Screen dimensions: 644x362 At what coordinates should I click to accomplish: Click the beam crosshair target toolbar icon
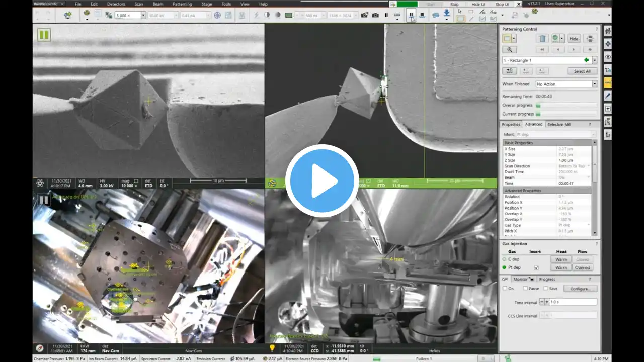click(217, 15)
